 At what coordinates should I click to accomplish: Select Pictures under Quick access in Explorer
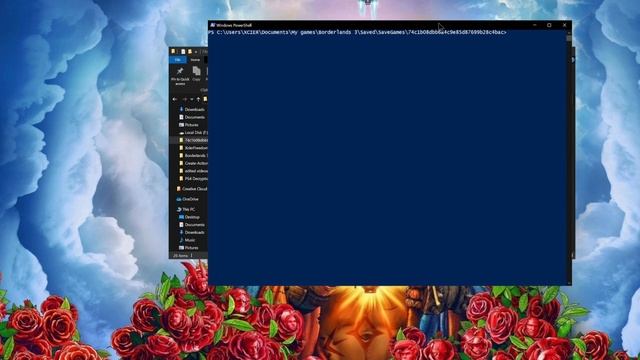click(189, 125)
